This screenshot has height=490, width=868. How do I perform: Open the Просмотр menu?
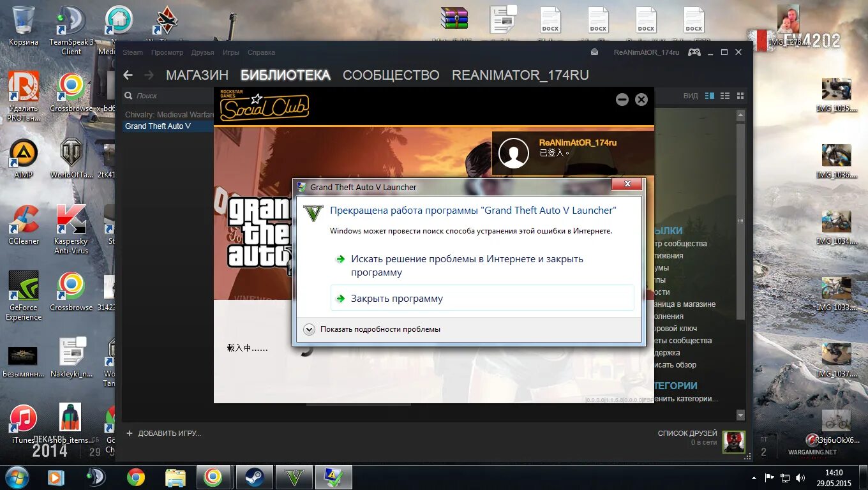[167, 52]
